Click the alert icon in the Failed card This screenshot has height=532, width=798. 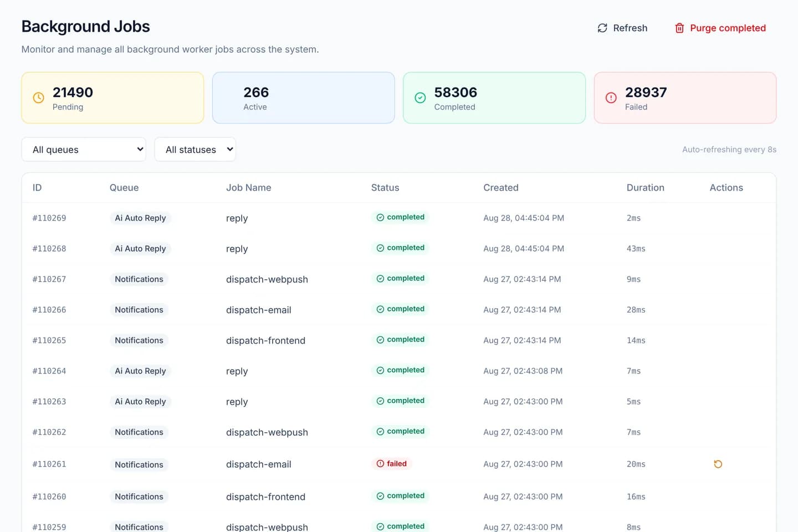(611, 98)
